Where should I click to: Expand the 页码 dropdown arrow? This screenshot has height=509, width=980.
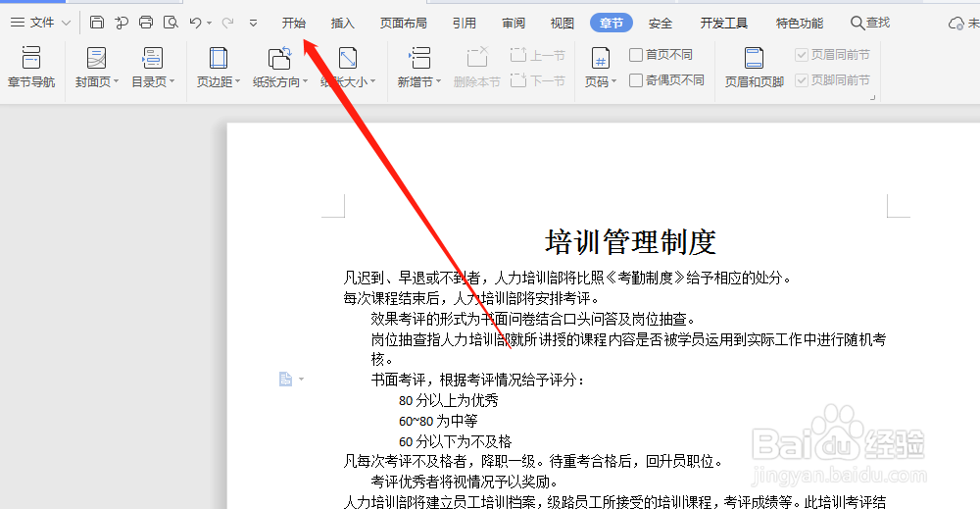coord(614,81)
